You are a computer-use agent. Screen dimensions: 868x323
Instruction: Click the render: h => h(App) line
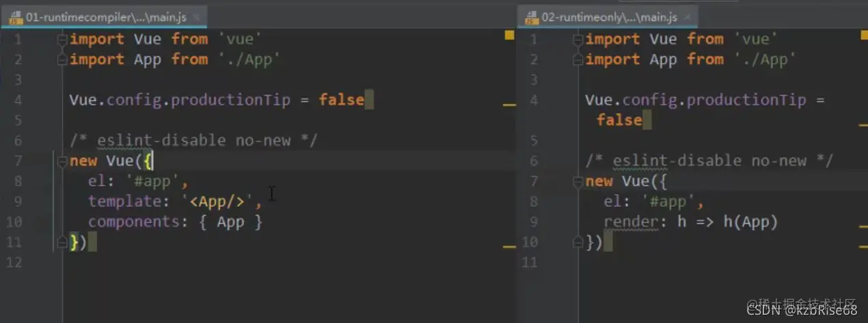click(691, 222)
